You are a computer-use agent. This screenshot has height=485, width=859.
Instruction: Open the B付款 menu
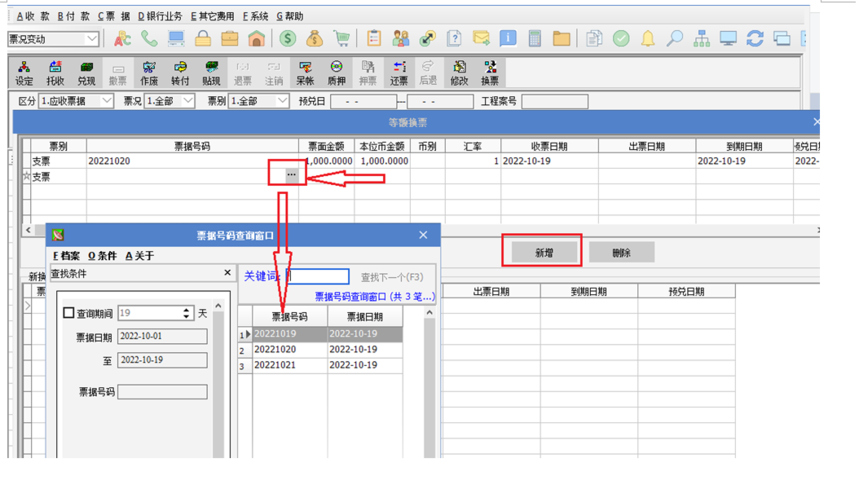coord(73,16)
